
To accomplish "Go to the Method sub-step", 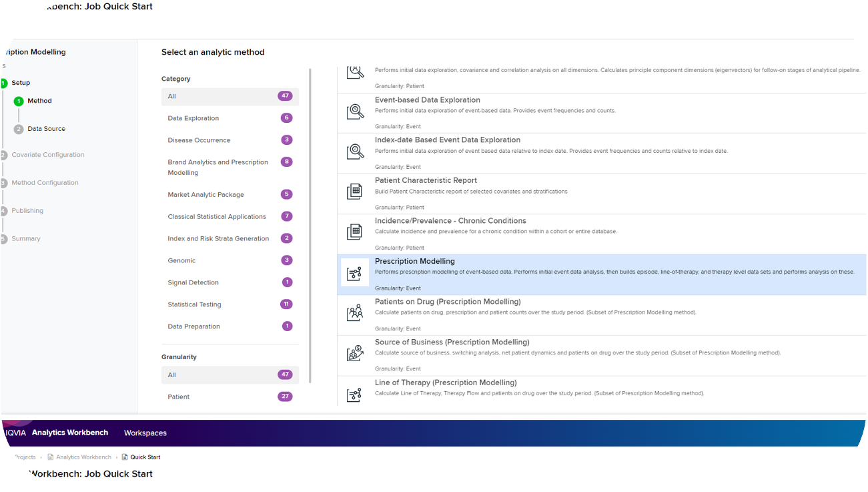I will 39,101.
